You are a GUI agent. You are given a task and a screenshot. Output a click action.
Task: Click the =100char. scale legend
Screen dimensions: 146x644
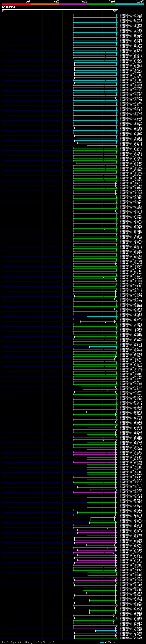(109, 642)
